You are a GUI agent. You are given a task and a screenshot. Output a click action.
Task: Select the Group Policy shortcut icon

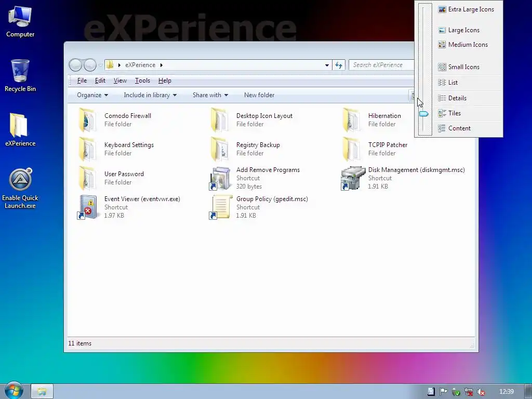point(221,207)
